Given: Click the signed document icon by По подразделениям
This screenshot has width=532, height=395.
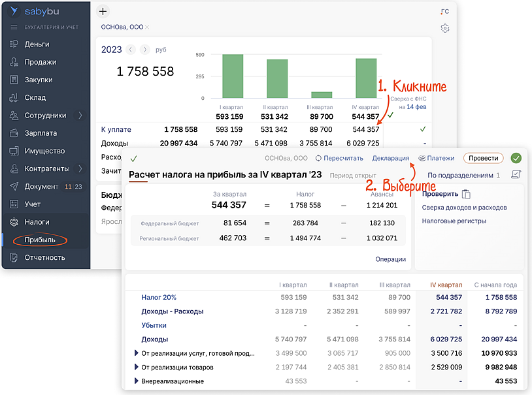Looking at the screenshot, I should coord(516,175).
